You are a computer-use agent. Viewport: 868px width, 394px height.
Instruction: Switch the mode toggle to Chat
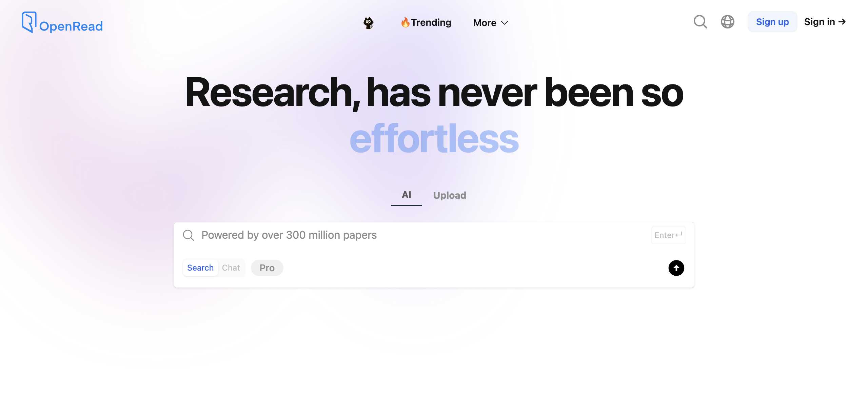[x=231, y=268]
